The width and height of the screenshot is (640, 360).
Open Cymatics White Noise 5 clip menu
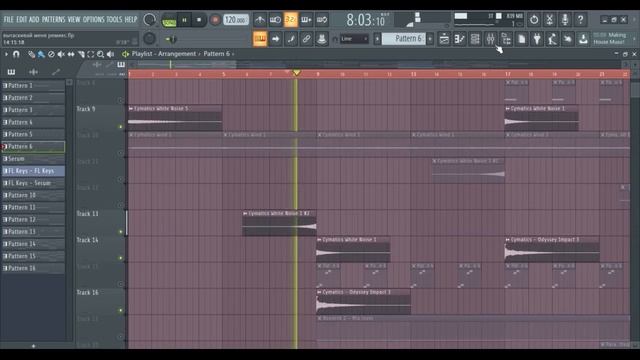pos(131,109)
